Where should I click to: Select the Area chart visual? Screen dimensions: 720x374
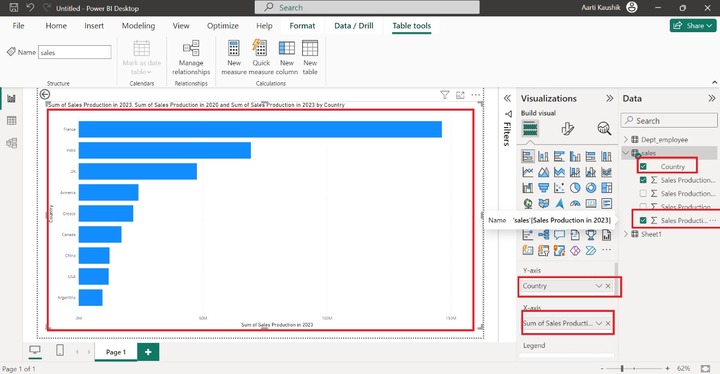point(543,172)
